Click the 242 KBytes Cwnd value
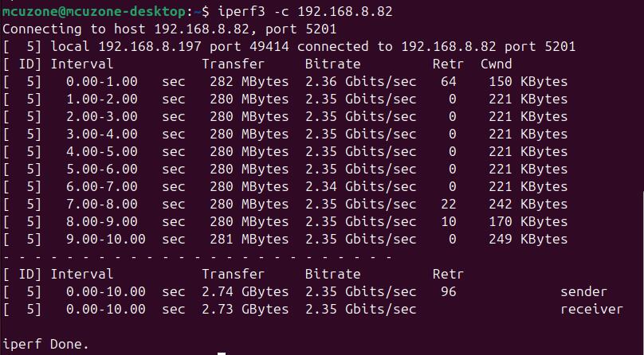The width and height of the screenshot is (644, 355). pos(528,204)
